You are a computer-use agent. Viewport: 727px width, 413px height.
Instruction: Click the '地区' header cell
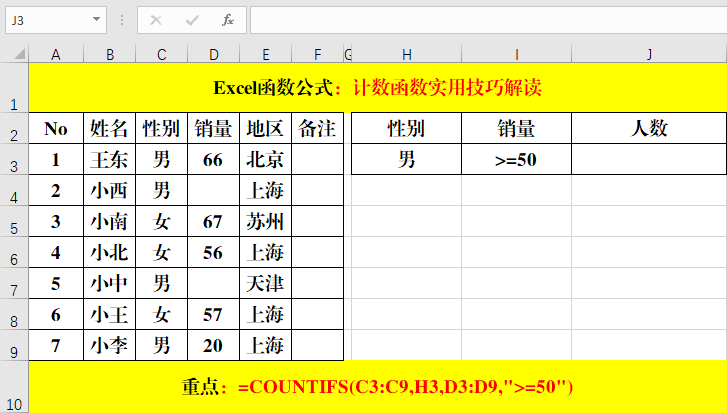click(265, 128)
